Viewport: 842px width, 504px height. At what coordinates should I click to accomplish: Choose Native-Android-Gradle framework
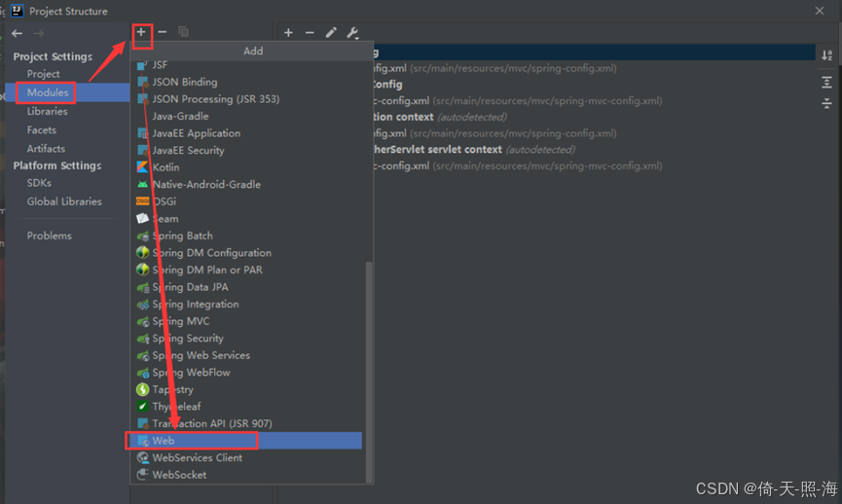[x=247, y=185]
